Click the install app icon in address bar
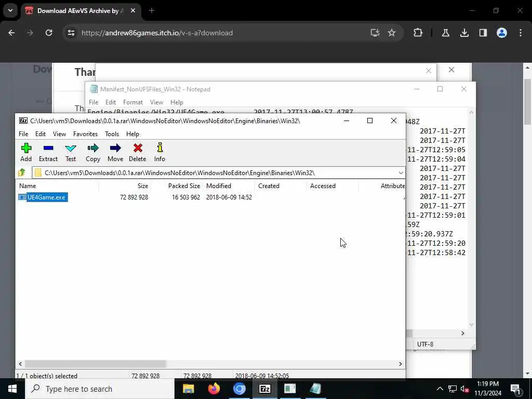This screenshot has width=532, height=399. click(375, 33)
